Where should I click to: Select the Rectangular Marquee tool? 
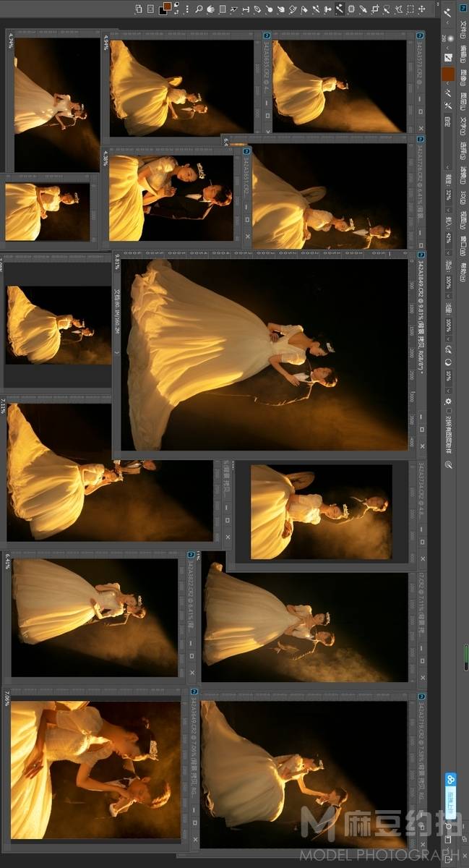tap(410, 9)
